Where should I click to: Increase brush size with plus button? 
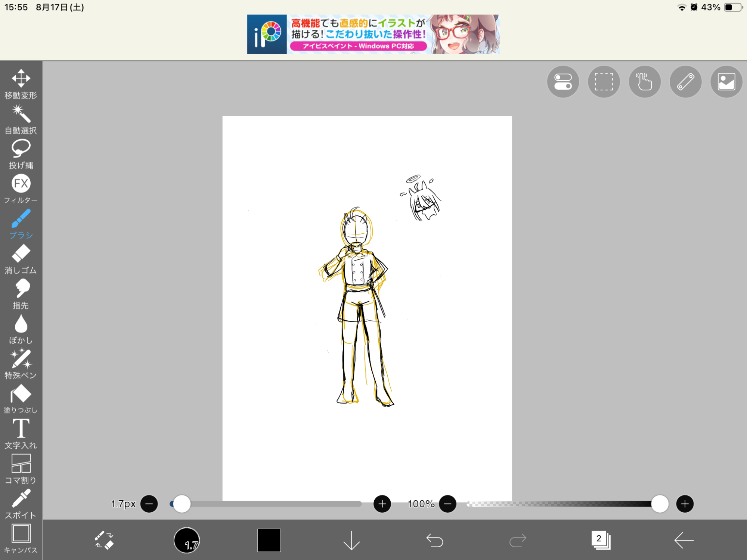coord(382,504)
